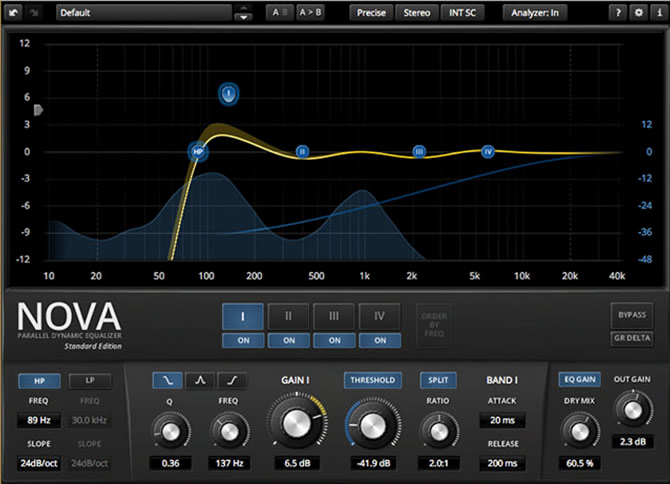Click the Q knob
Viewport: 670px width, 484px height.
pos(170,431)
